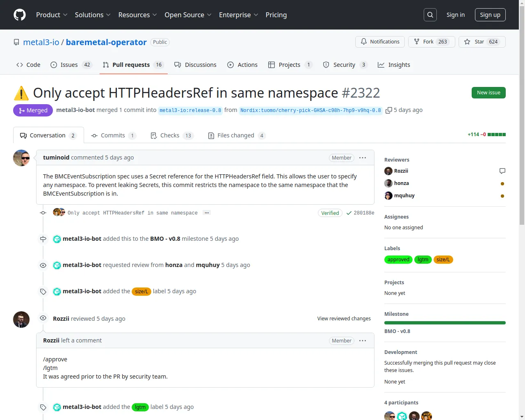Fork the repository button
This screenshot has width=525, height=420.
[431, 42]
